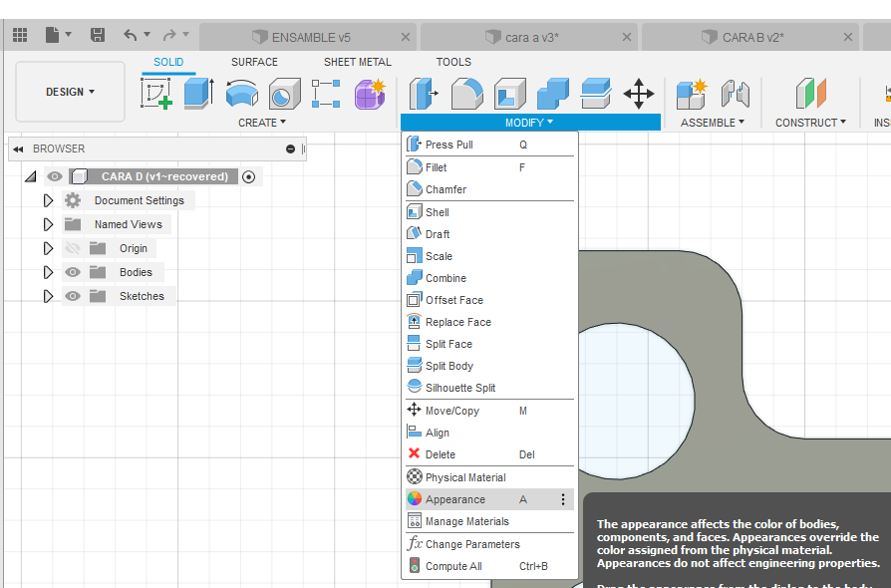The height and width of the screenshot is (588, 891).
Task: Click the Press Pull toolbar icon
Action: 424,94
